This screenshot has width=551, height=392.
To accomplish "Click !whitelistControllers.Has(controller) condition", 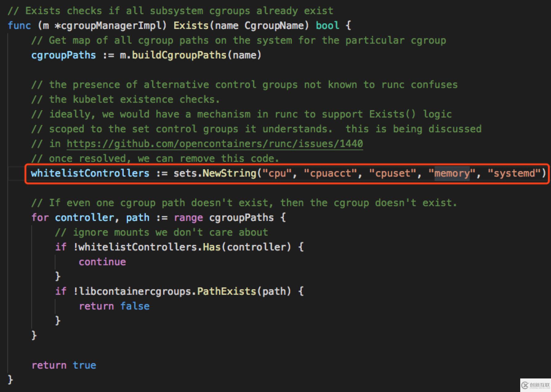I will pyautogui.click(x=182, y=247).
